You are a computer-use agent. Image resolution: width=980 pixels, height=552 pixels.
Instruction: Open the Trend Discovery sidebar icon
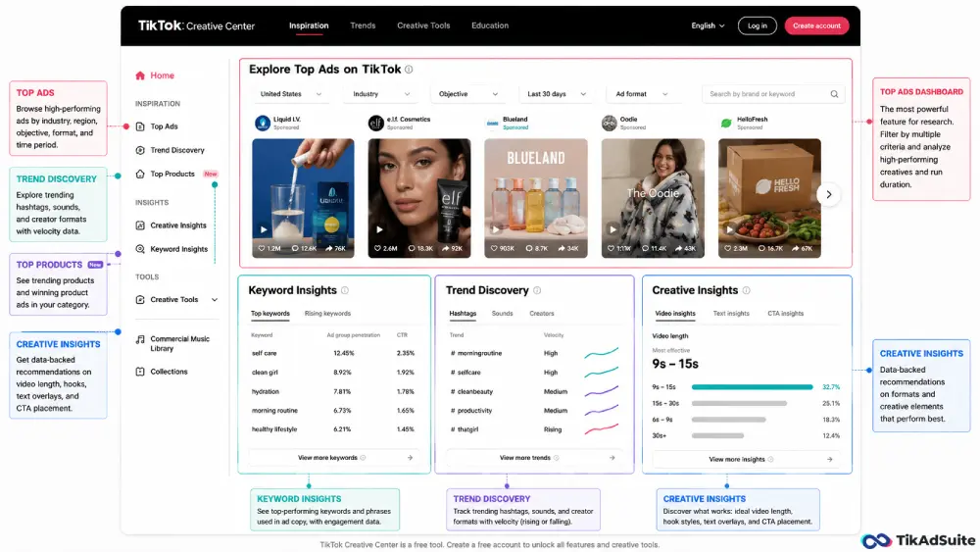pyautogui.click(x=140, y=150)
